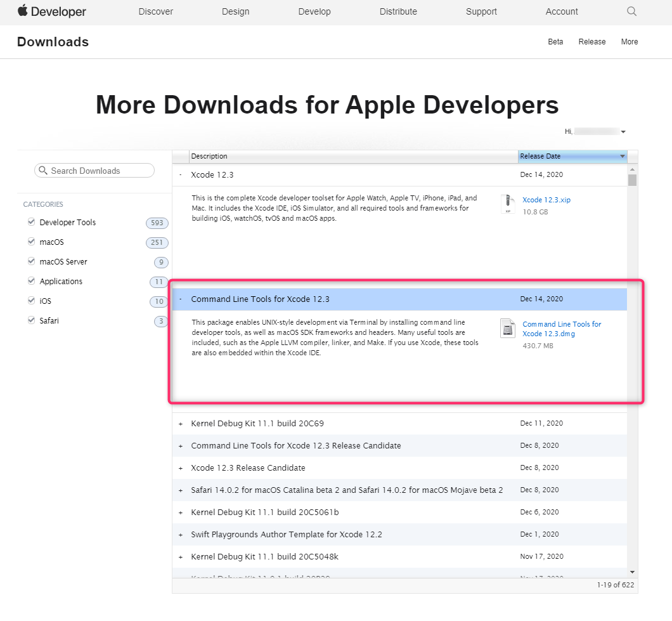Image resolution: width=672 pixels, height=621 pixels.
Task: Click the 430.7 MB file size
Action: pos(538,346)
